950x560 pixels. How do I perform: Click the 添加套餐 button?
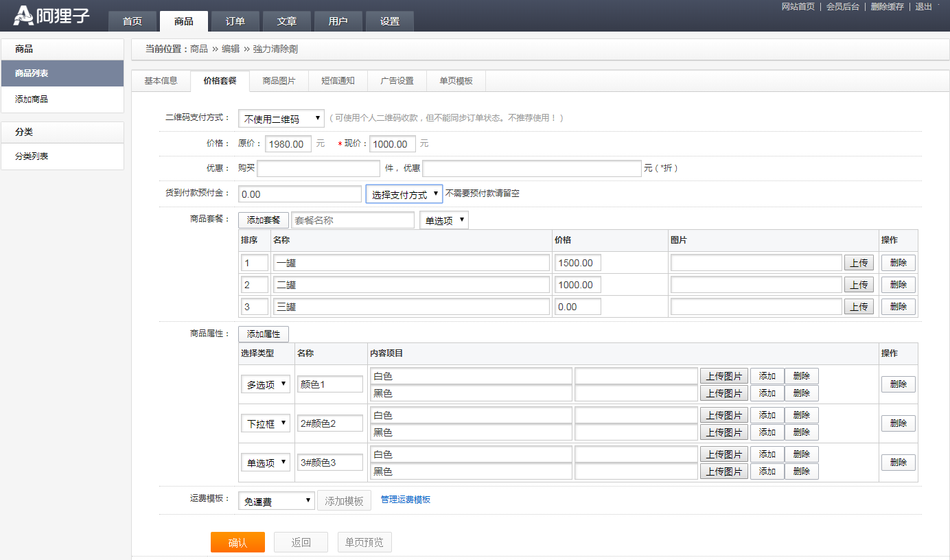point(264,220)
